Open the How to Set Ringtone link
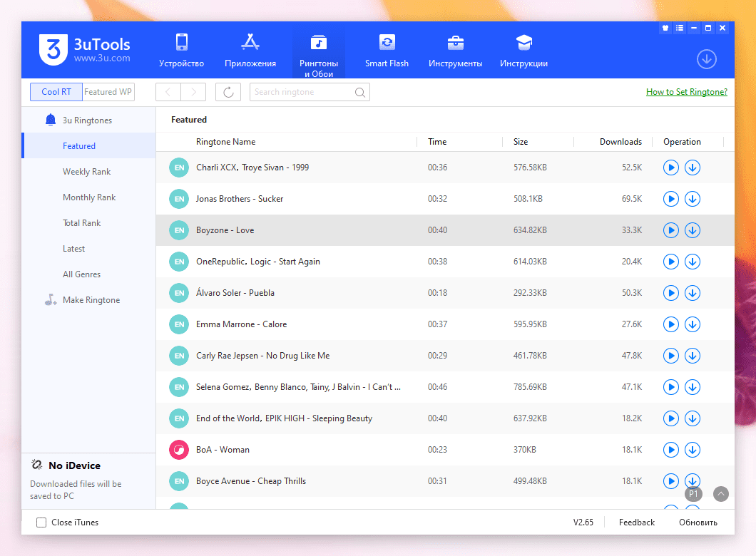This screenshot has height=556, width=756. point(686,92)
